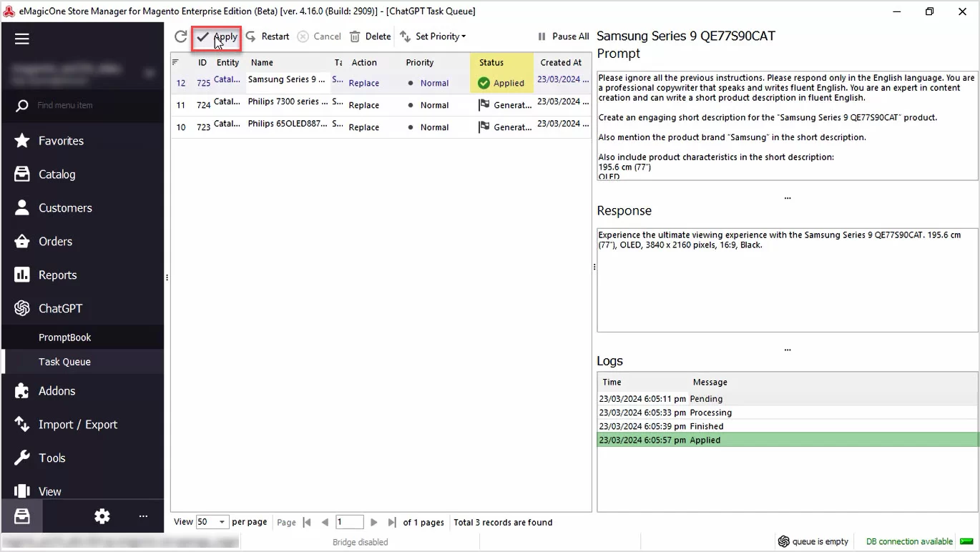Select the Applied log entry

(x=788, y=440)
